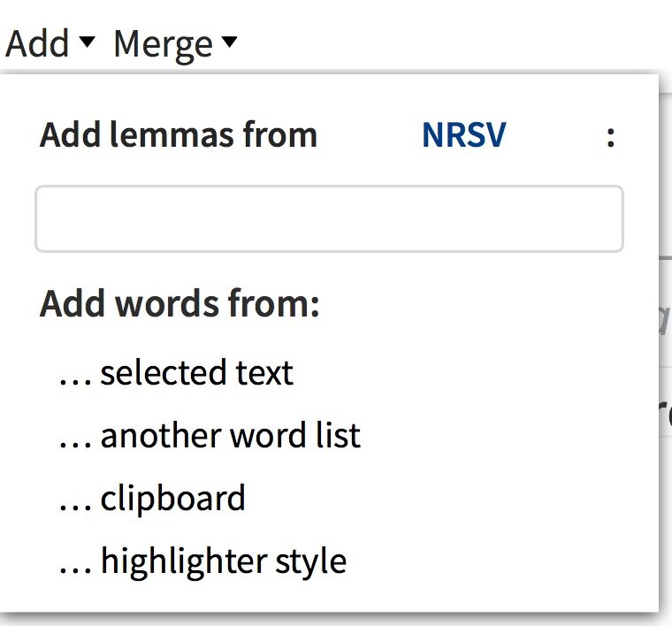The image size is (672, 626).
Task: Click the "Add lemmas from" heading
Action: point(179,135)
